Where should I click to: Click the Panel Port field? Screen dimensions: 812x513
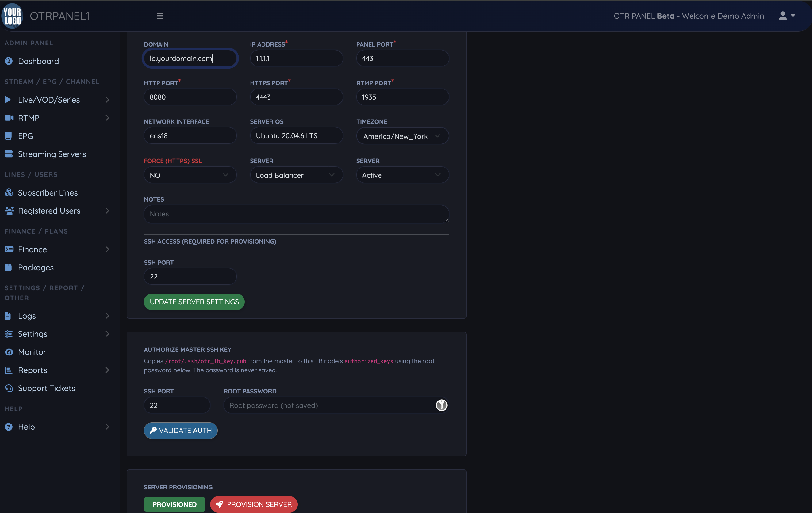point(402,58)
